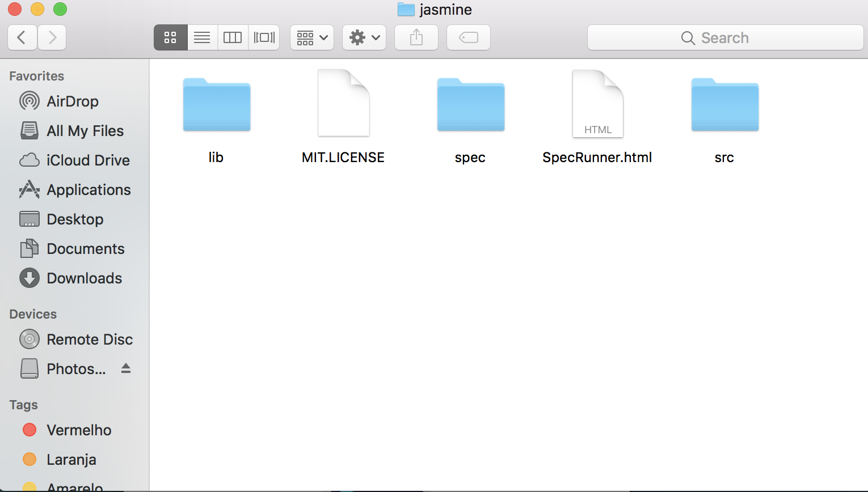Image resolution: width=868 pixels, height=492 pixels.
Task: Click the jasmine folder proxy icon in title
Action: pyautogui.click(x=406, y=9)
